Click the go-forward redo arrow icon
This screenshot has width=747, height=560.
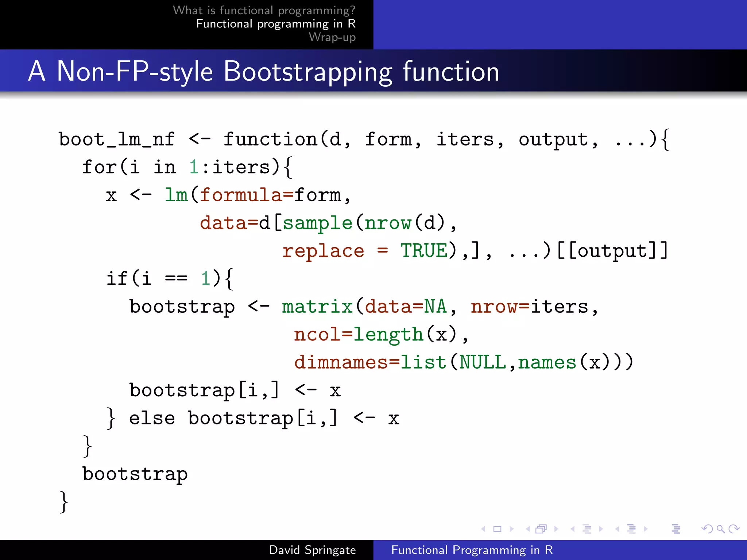(x=734, y=529)
